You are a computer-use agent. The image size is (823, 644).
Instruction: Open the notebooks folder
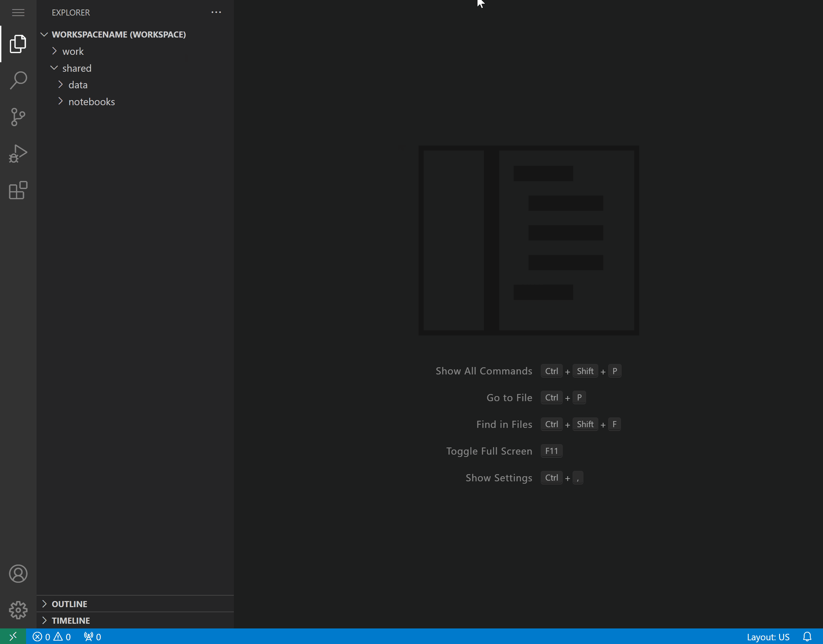[91, 101]
